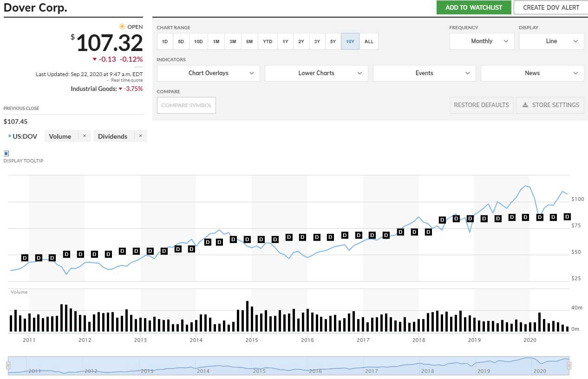Select the US:DOV series chip
This screenshot has height=379, width=588.
(23, 136)
